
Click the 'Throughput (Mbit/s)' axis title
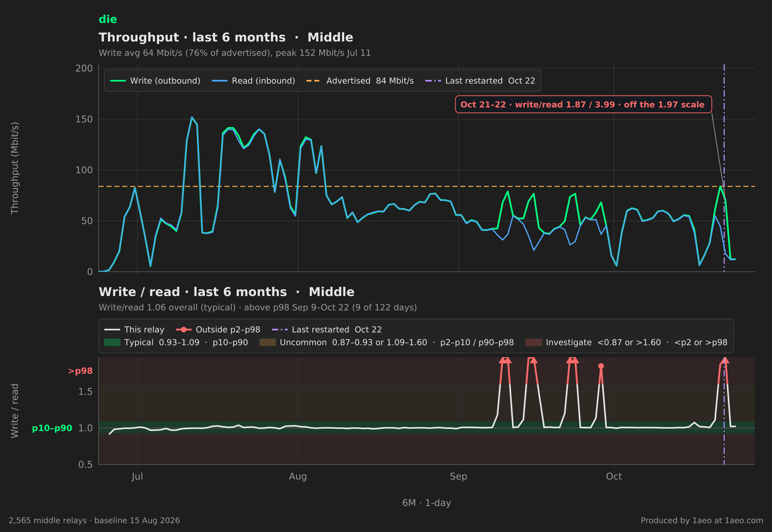click(15, 168)
